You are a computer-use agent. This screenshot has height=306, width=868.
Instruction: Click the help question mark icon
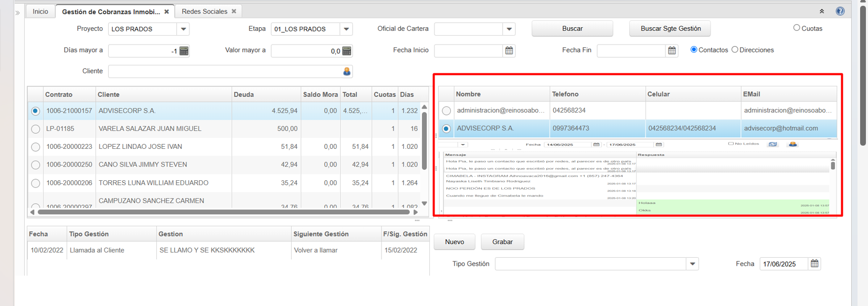tap(840, 11)
